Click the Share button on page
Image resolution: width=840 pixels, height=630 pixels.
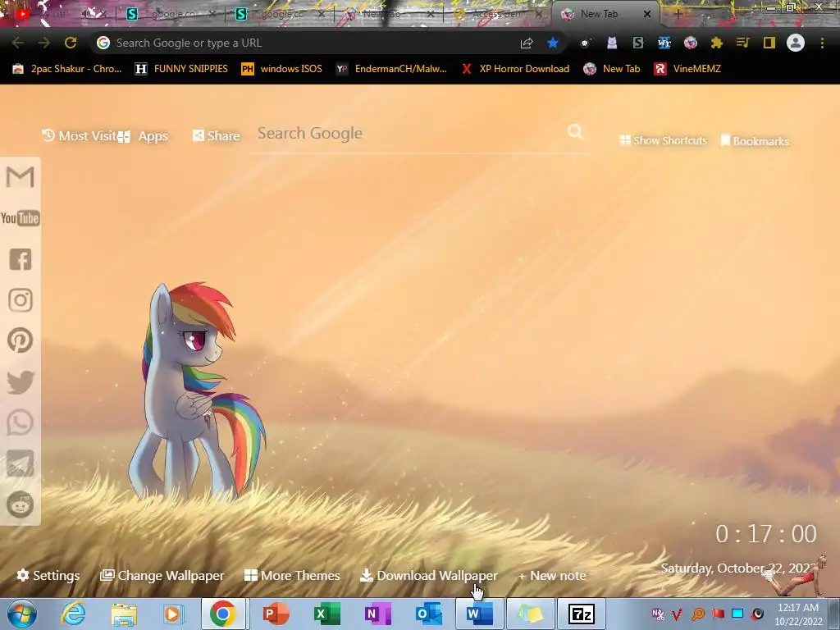pyautogui.click(x=217, y=135)
